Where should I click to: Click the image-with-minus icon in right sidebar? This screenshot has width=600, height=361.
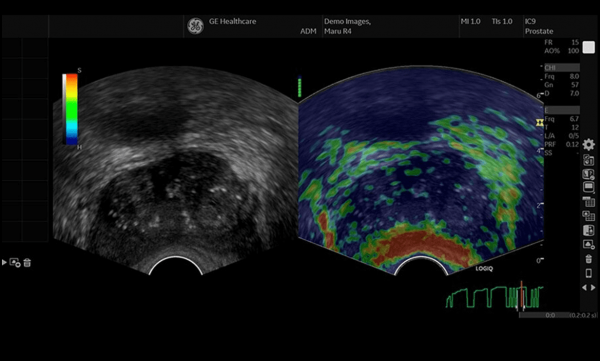tap(589, 244)
